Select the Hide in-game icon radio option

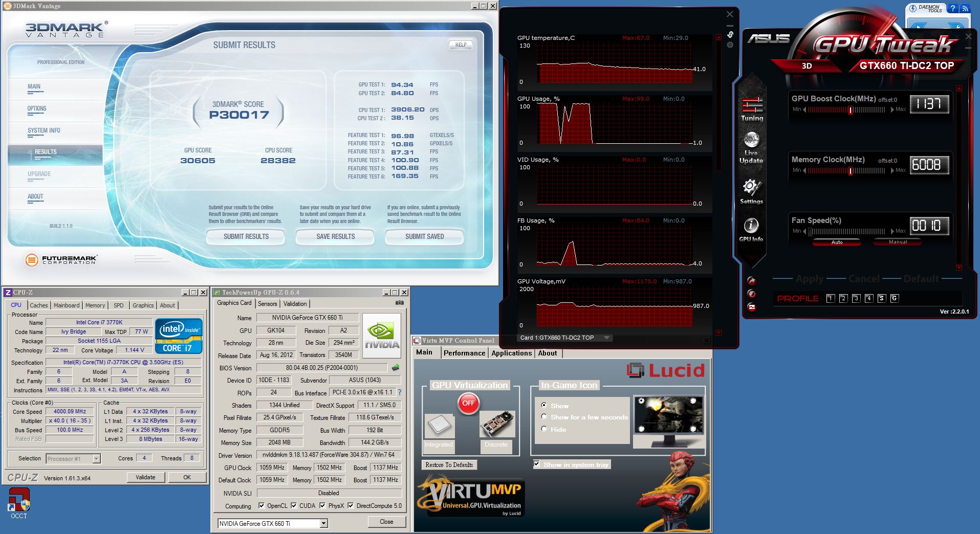[544, 429]
